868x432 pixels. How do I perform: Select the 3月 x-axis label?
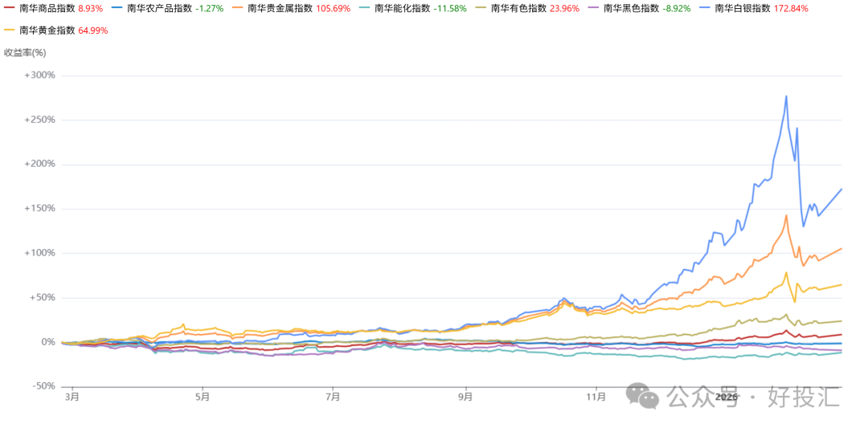(72, 396)
